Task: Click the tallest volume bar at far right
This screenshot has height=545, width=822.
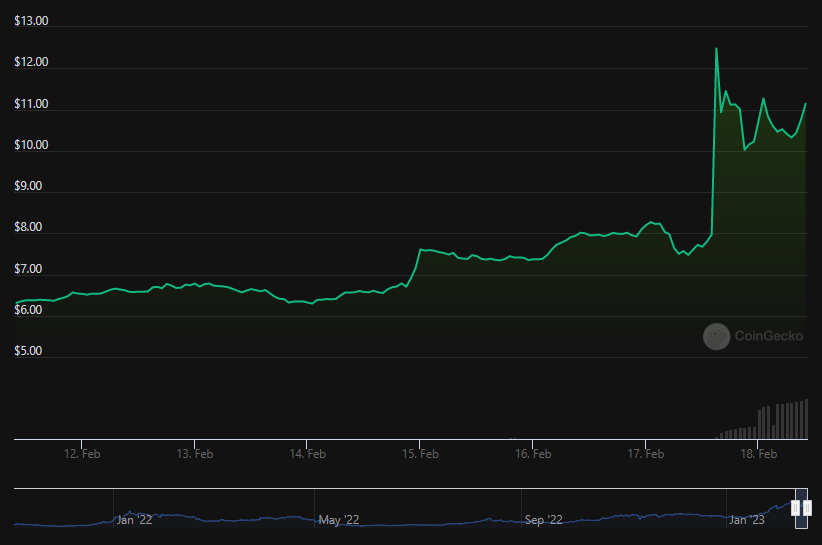Action: [x=805, y=419]
